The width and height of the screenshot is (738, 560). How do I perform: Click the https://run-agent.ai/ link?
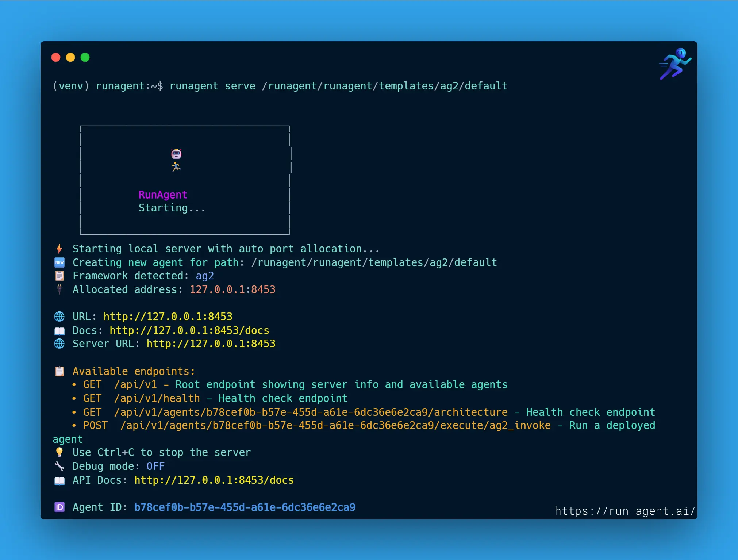pyautogui.click(x=624, y=511)
